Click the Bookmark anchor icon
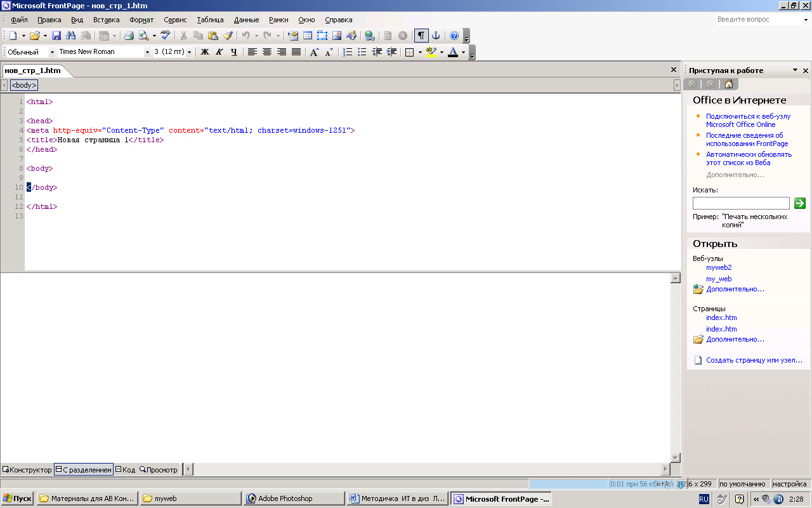Viewport: 812px width, 508px height. tap(436, 36)
